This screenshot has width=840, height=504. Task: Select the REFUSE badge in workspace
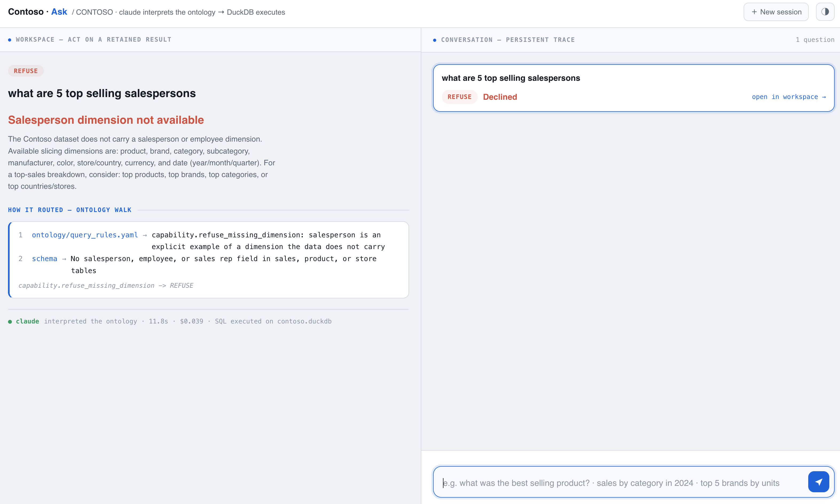26,71
